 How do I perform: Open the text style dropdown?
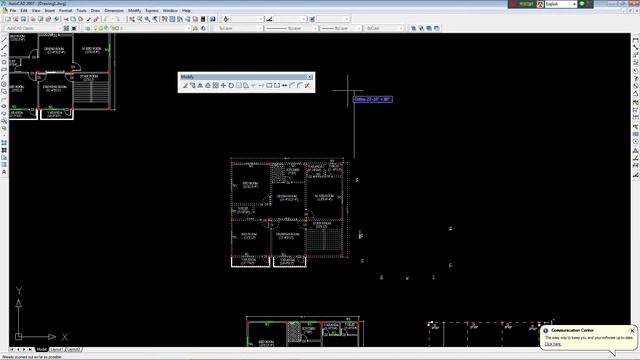click(x=261, y=19)
